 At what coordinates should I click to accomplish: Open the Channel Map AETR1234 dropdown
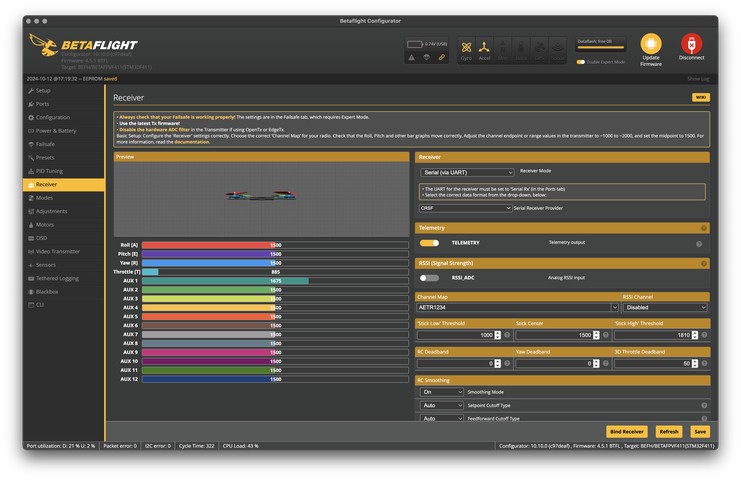[x=517, y=308]
